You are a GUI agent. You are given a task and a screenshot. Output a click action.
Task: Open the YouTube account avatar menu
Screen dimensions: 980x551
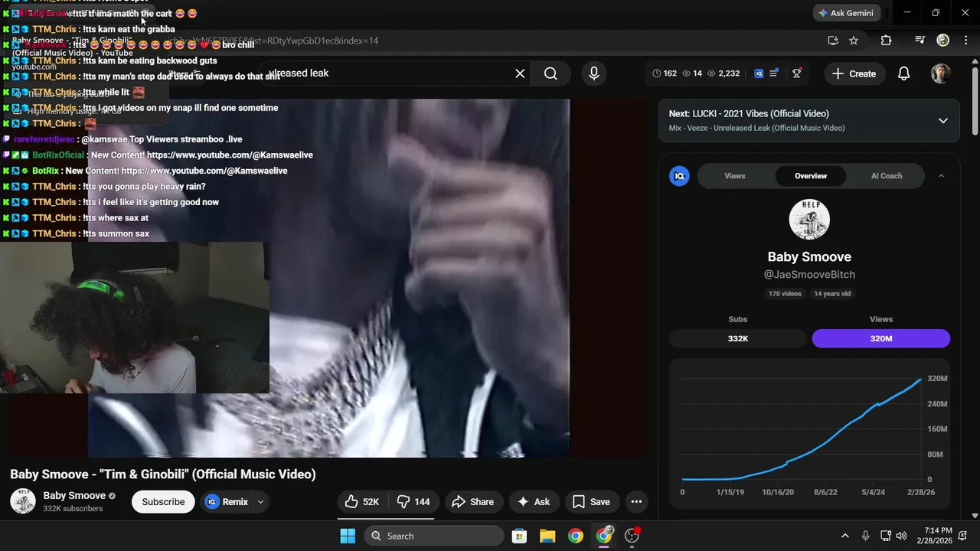click(941, 73)
